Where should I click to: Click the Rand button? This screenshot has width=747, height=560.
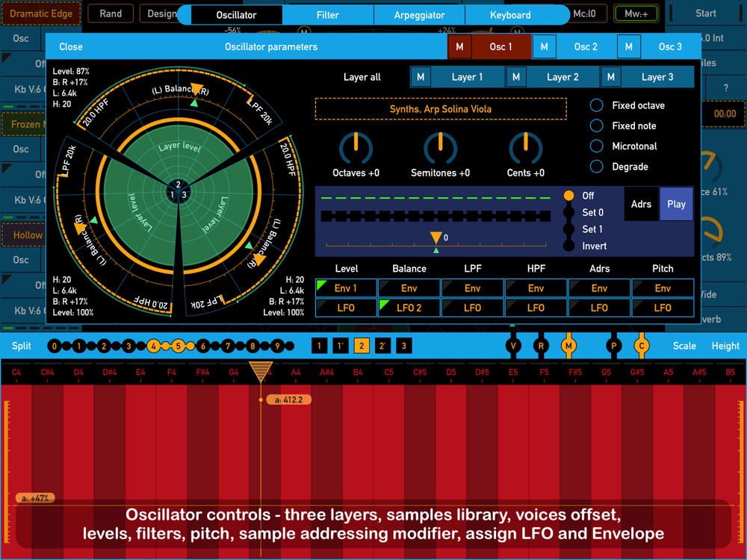(x=111, y=13)
